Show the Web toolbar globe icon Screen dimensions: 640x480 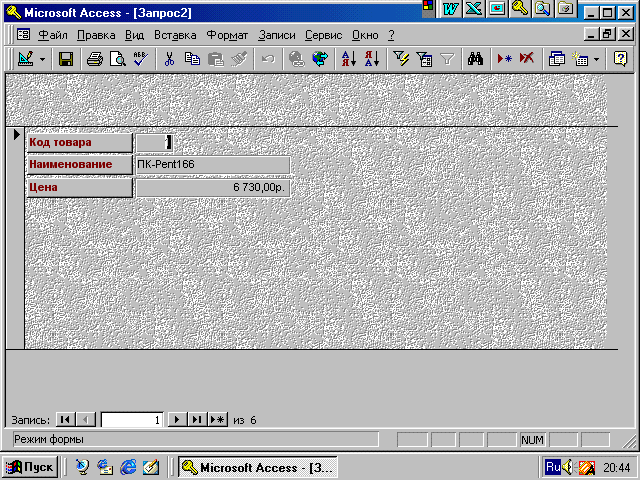click(320, 59)
